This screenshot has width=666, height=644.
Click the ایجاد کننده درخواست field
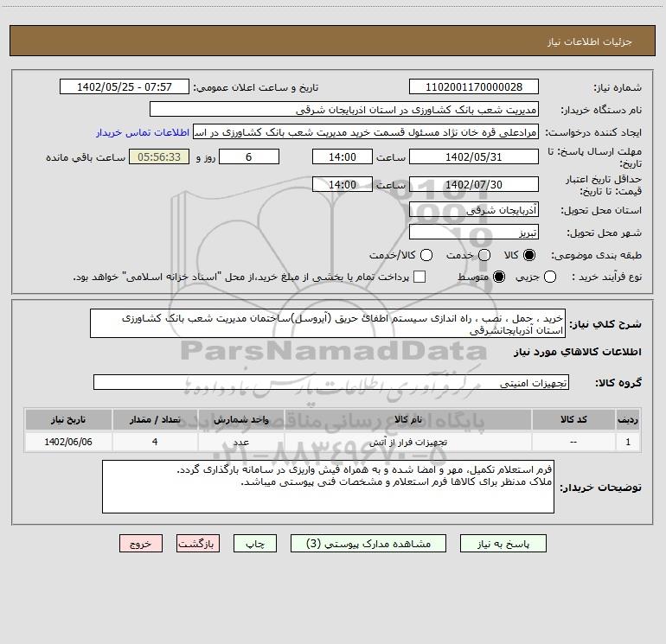366,132
